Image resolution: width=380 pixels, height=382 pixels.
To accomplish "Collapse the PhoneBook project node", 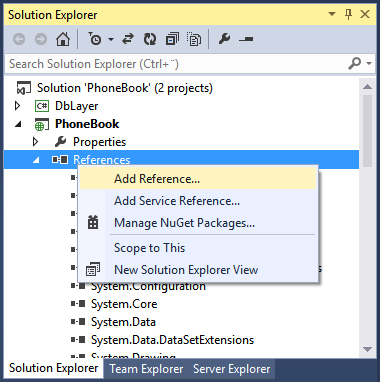I will click(x=18, y=124).
